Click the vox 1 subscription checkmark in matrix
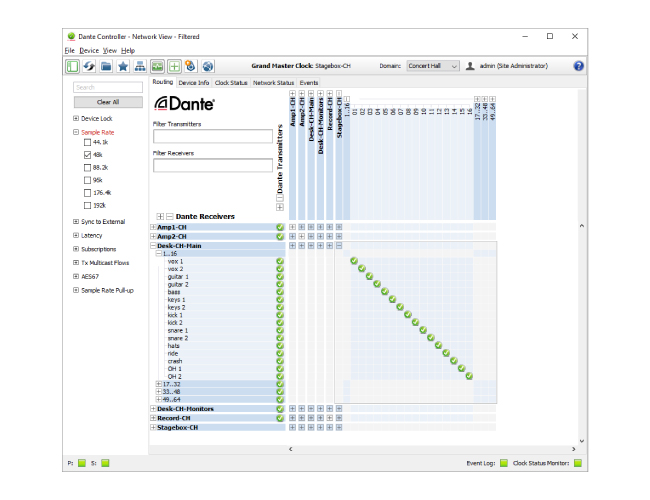This screenshot has width=650, height=500. [354, 261]
